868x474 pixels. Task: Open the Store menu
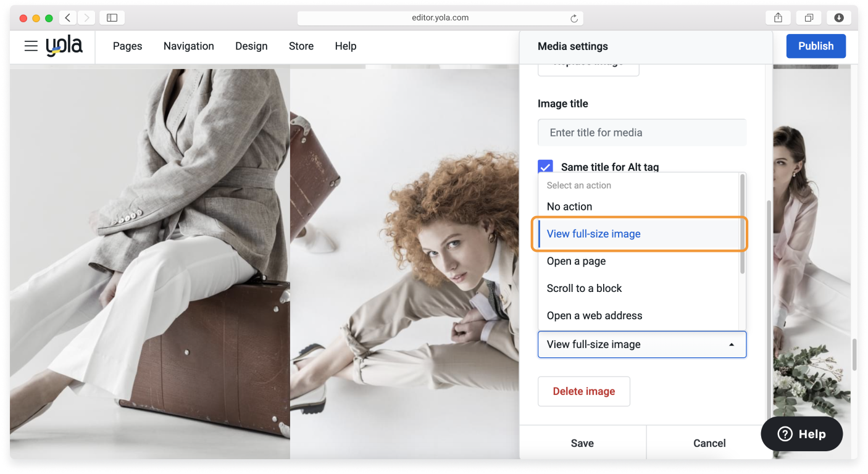coord(301,46)
